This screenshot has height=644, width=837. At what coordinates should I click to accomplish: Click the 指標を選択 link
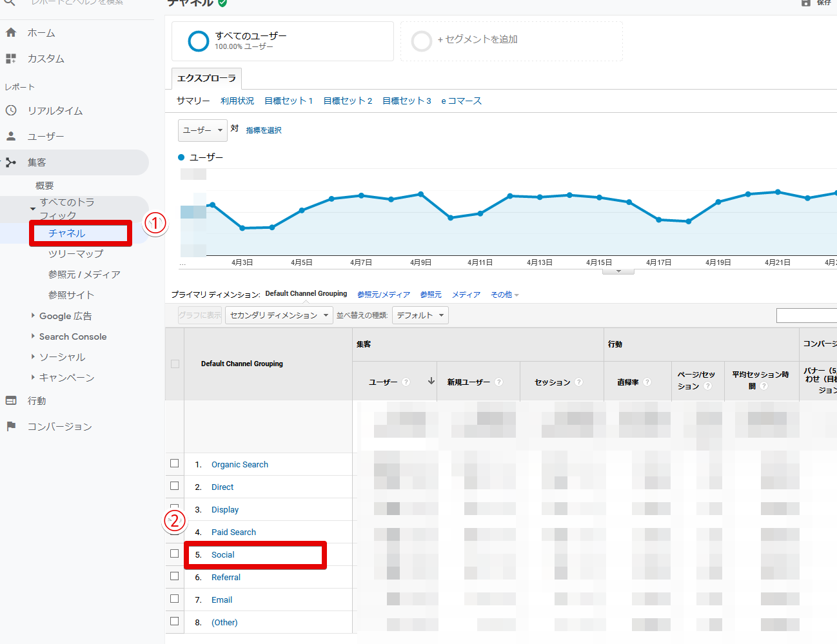264,130
